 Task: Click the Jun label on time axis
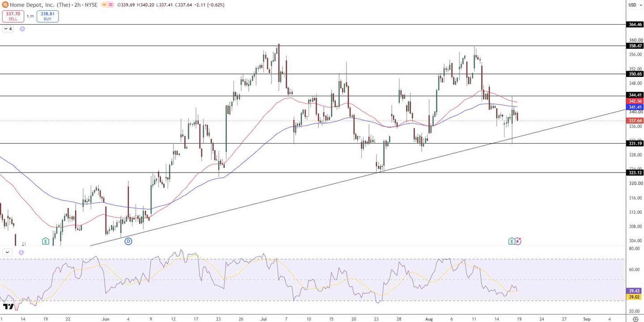106,319
